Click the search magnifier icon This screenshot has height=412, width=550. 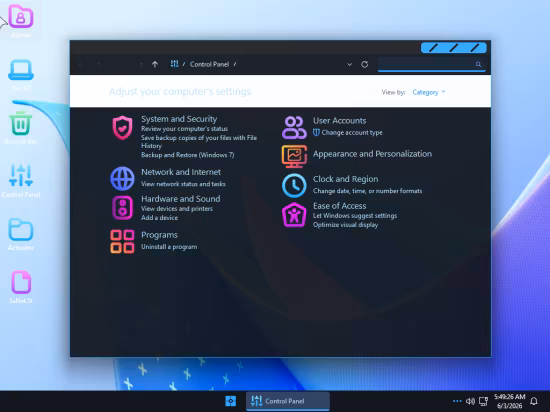click(478, 64)
